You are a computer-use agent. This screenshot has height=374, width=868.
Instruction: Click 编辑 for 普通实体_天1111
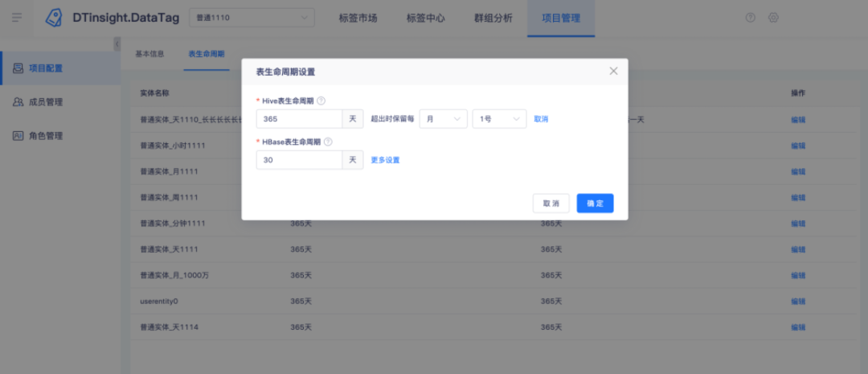[798, 250]
